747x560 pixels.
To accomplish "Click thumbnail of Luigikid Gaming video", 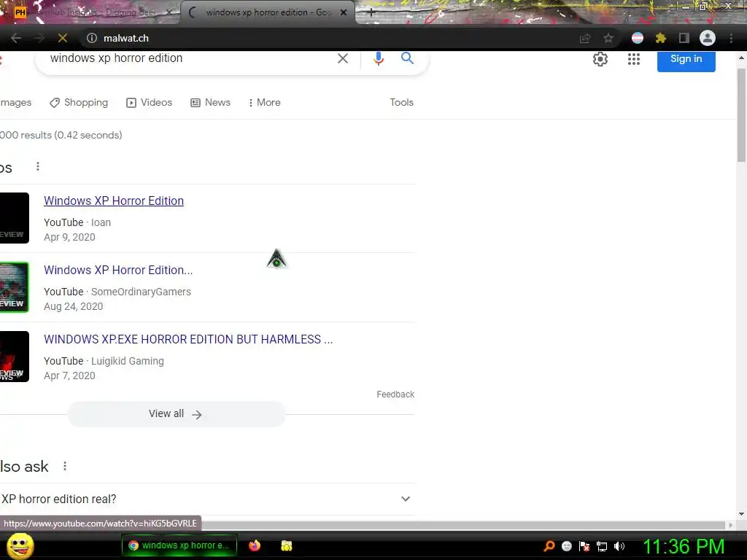I will click(x=15, y=356).
